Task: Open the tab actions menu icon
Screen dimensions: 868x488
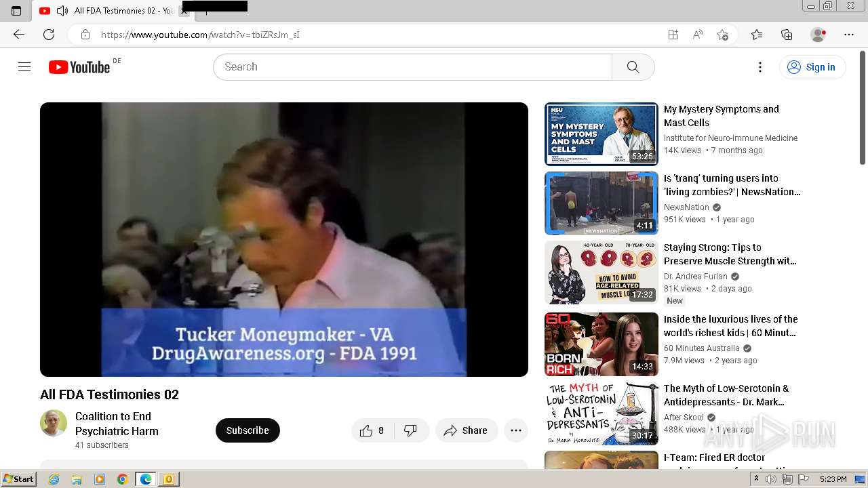Action: coord(16,11)
